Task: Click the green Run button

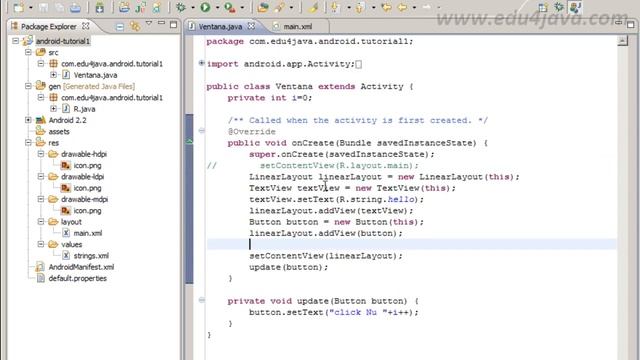Action: [x=205, y=7]
